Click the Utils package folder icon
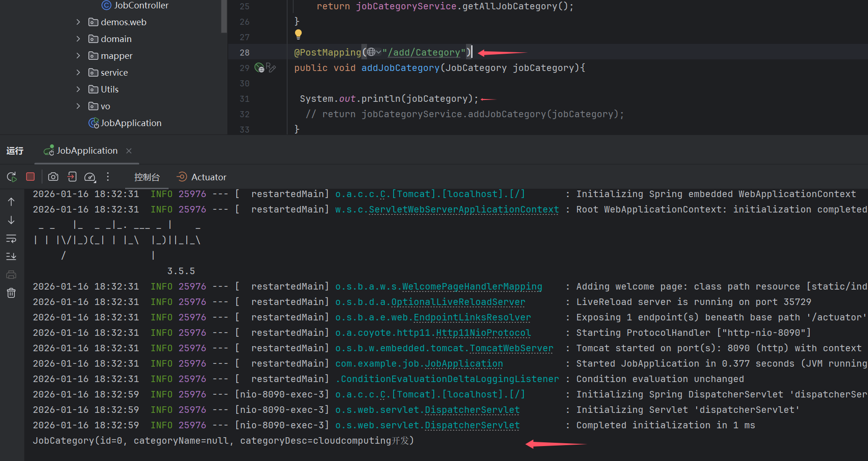This screenshot has width=868, height=461. pos(93,89)
